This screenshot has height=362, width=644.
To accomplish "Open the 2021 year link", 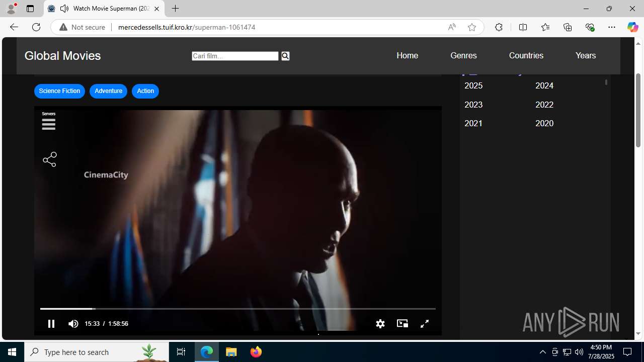I will 473,123.
